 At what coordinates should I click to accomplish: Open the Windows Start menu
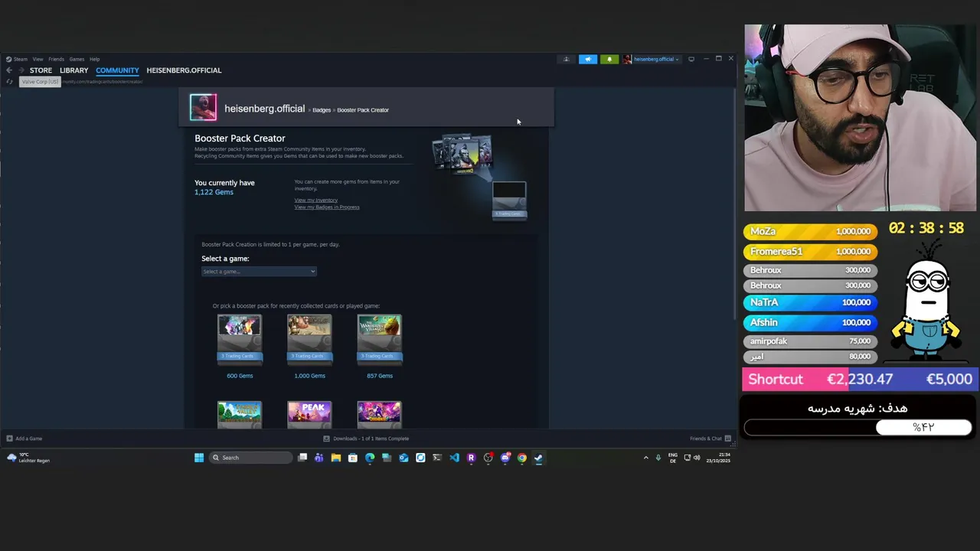[199, 458]
